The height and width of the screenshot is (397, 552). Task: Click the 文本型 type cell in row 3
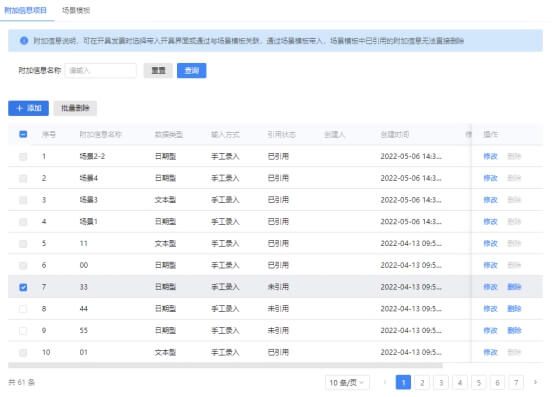coord(165,200)
